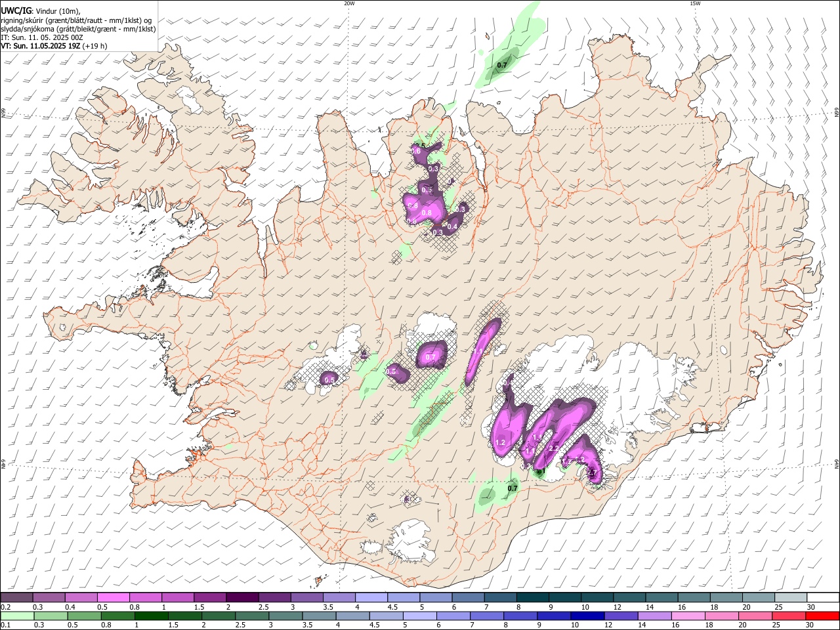Click the '(+19 h)' forecast offset
This screenshot has height=630, width=840.
click(x=95, y=46)
